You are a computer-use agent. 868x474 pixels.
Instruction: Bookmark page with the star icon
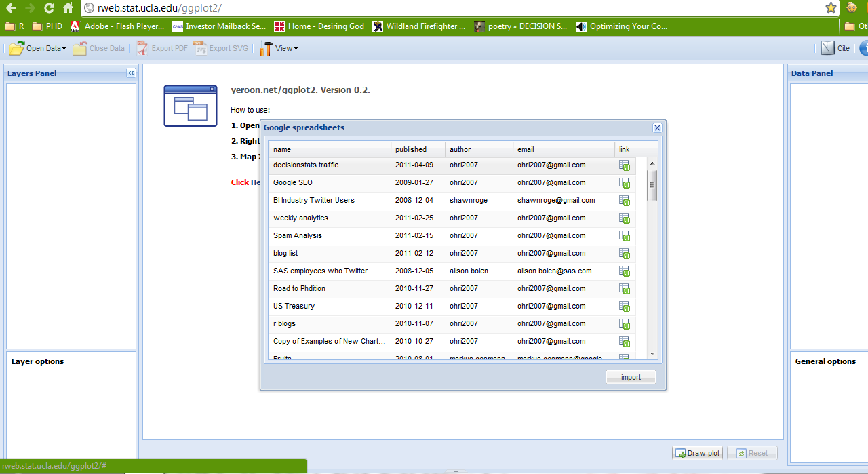(831, 8)
